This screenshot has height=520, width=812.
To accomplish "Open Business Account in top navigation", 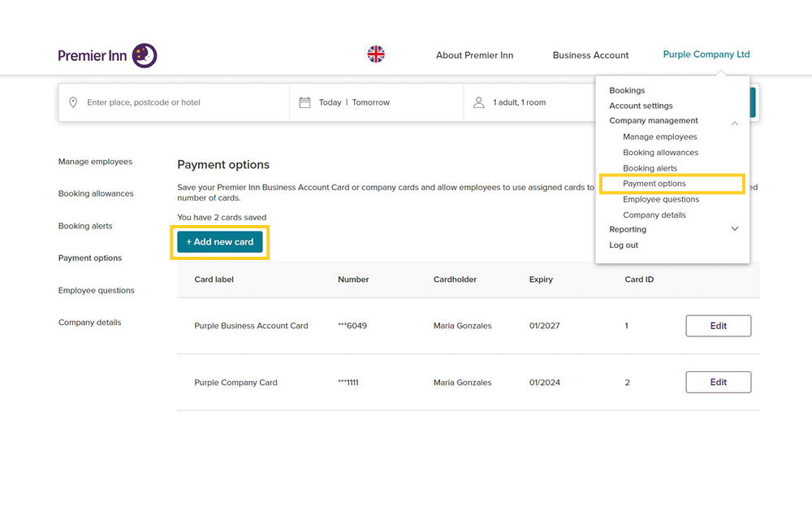I will click(x=590, y=55).
